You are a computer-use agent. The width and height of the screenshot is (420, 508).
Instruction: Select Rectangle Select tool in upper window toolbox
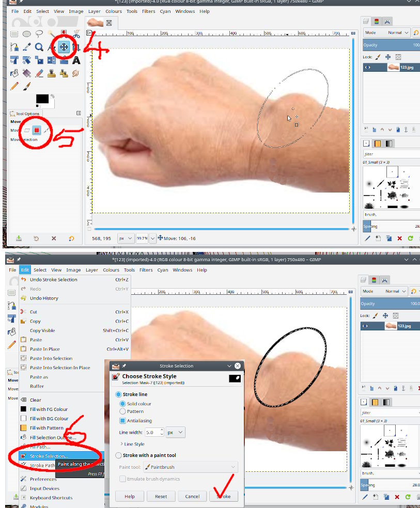coord(14,34)
